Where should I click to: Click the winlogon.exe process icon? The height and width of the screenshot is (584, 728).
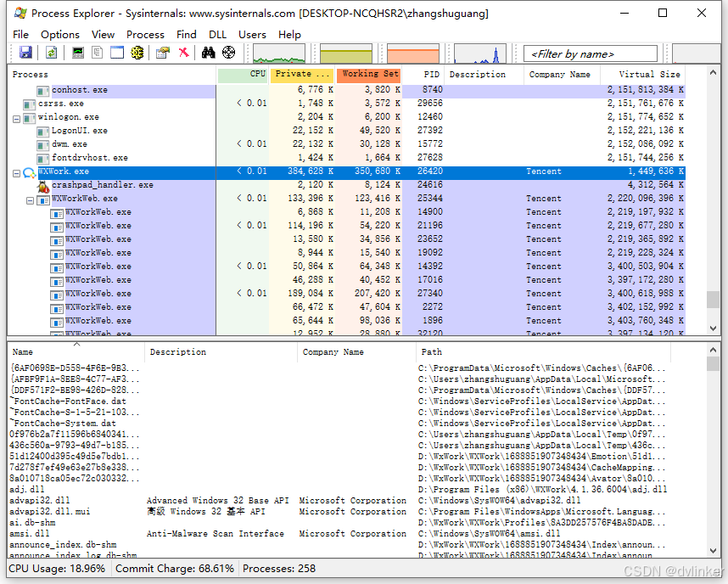click(x=29, y=118)
